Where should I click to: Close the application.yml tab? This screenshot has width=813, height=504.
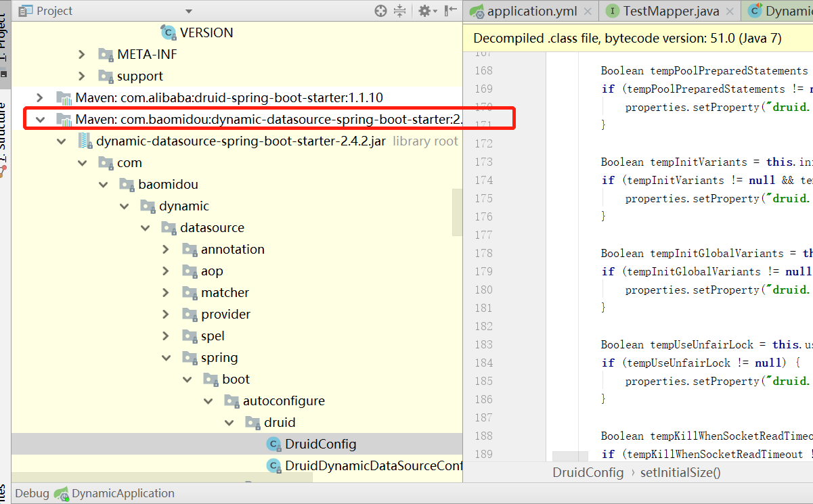pyautogui.click(x=588, y=12)
